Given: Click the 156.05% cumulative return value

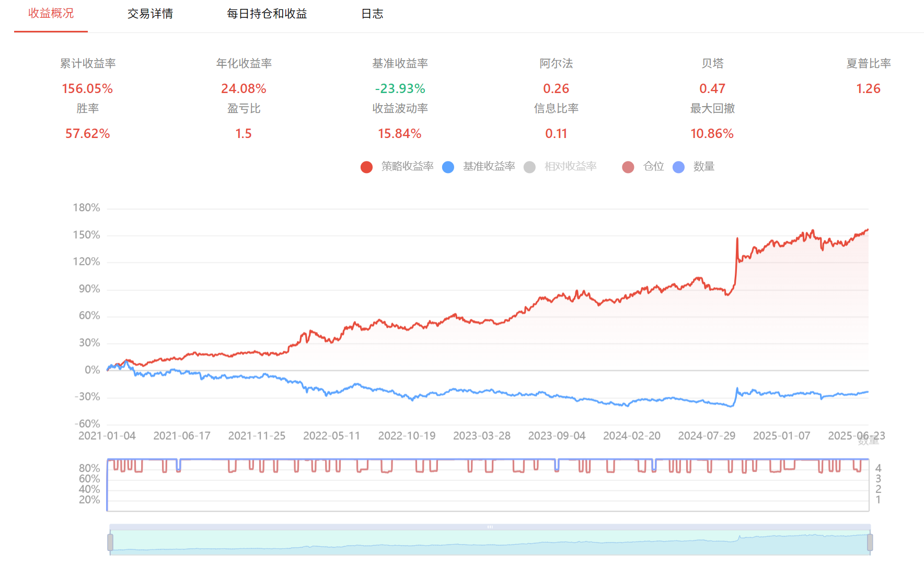Looking at the screenshot, I should coord(87,89).
